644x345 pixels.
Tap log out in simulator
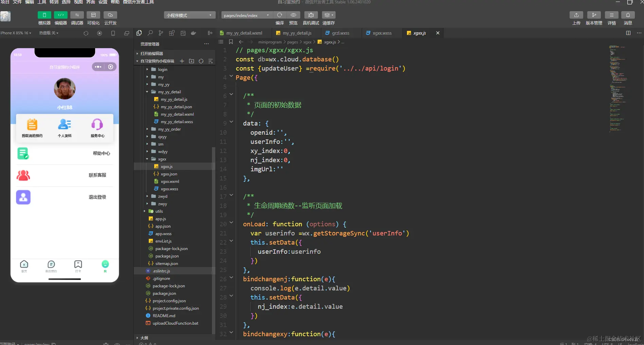(x=65, y=197)
